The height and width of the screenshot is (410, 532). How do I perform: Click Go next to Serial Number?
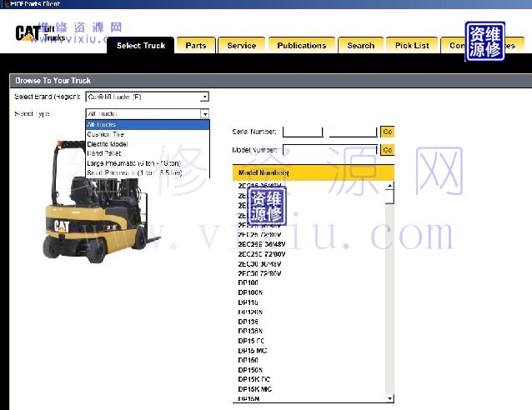click(387, 132)
